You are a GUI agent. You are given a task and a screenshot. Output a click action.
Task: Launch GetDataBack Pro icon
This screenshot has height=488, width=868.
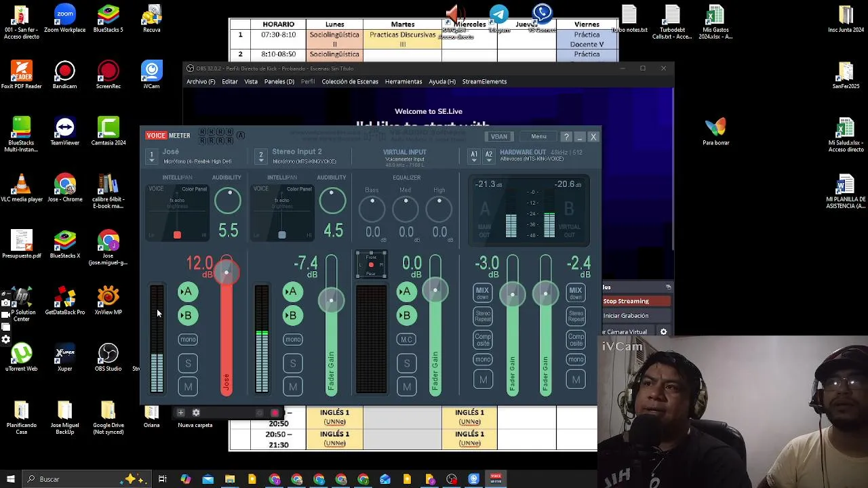point(65,301)
